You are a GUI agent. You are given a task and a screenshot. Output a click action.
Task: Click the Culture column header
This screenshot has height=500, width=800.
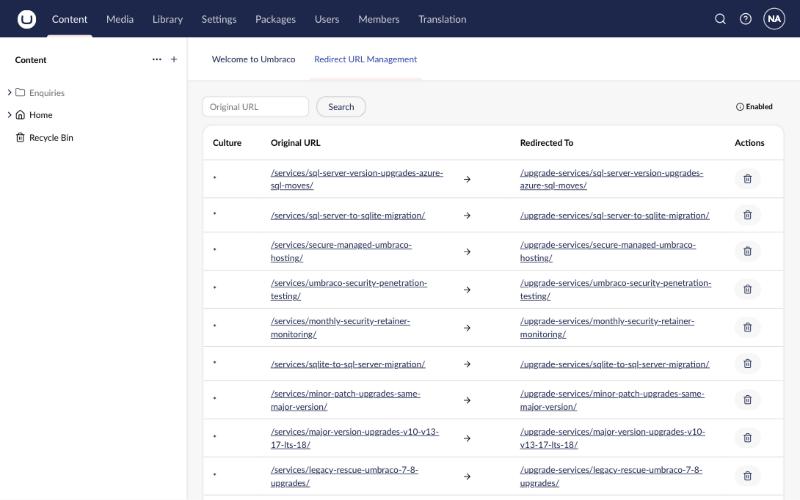point(227,143)
